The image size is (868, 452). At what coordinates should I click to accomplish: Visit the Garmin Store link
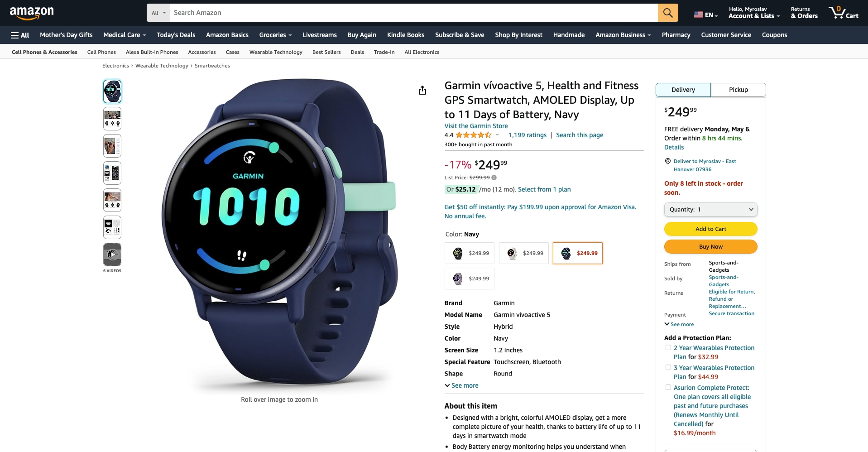[x=476, y=126]
